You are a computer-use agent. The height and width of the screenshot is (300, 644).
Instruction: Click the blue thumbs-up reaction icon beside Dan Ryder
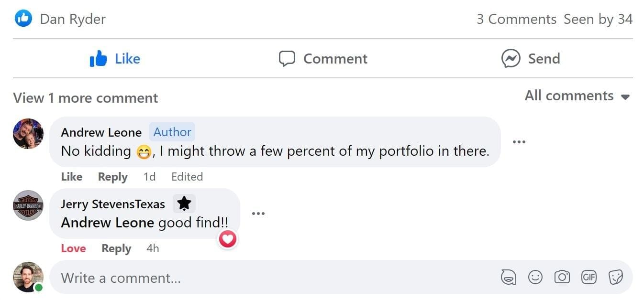23,19
